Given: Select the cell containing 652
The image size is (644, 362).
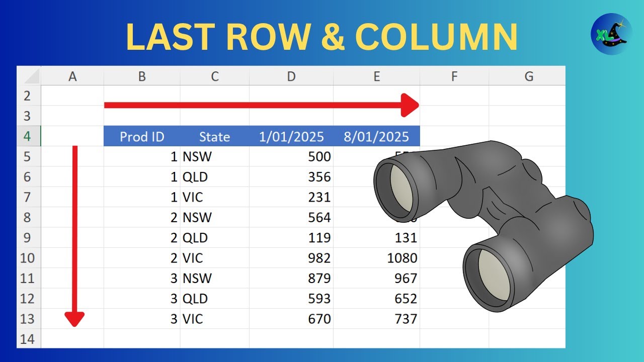Looking at the screenshot, I should (376, 299).
